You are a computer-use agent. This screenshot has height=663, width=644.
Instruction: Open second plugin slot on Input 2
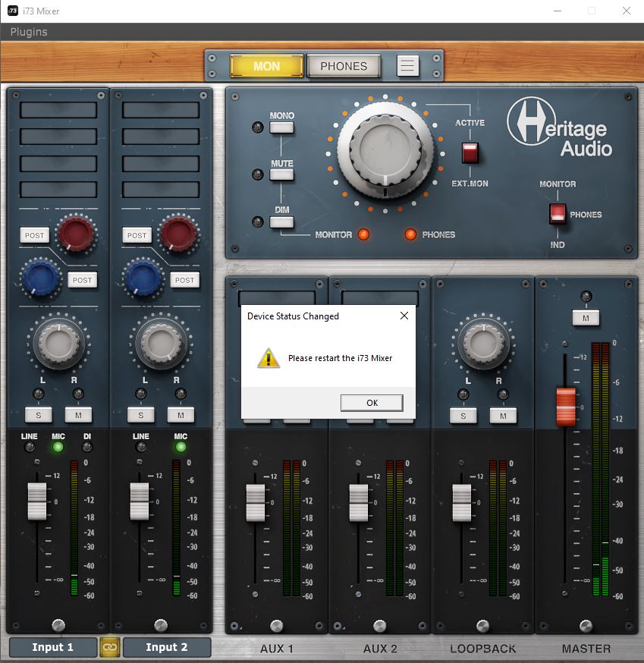click(x=161, y=137)
